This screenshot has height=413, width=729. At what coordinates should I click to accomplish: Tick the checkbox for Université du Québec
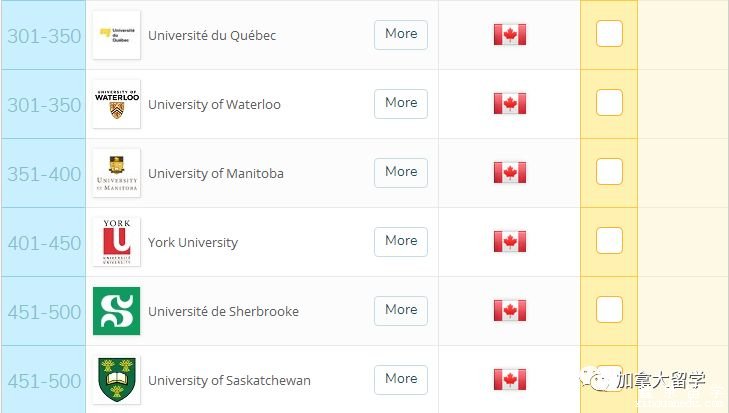[609, 34]
